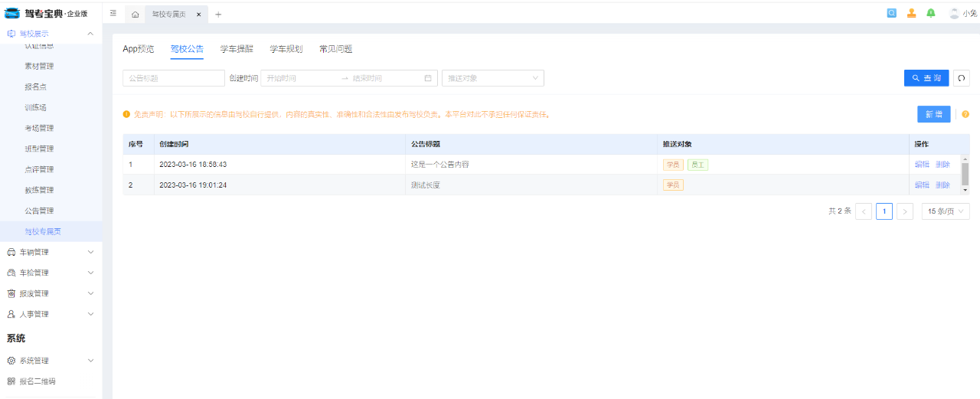
Task: Toggle the sidebar collapse hamburger icon
Action: click(x=113, y=13)
